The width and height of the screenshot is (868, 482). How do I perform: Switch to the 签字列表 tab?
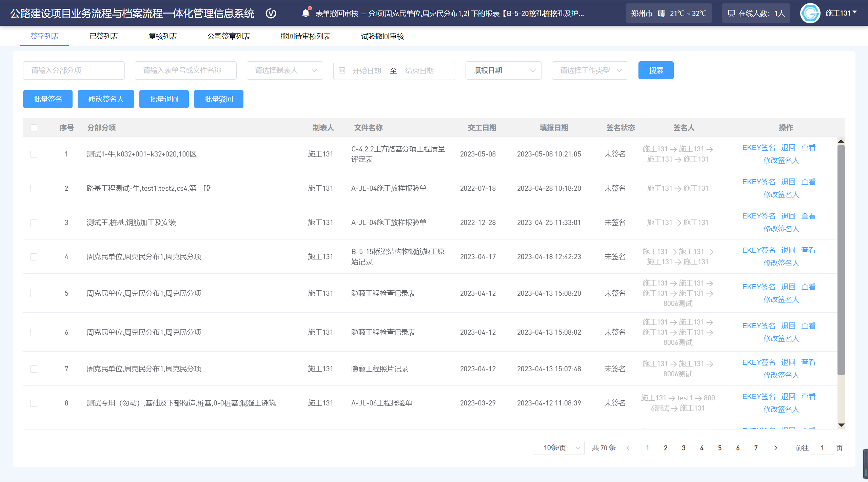point(45,36)
